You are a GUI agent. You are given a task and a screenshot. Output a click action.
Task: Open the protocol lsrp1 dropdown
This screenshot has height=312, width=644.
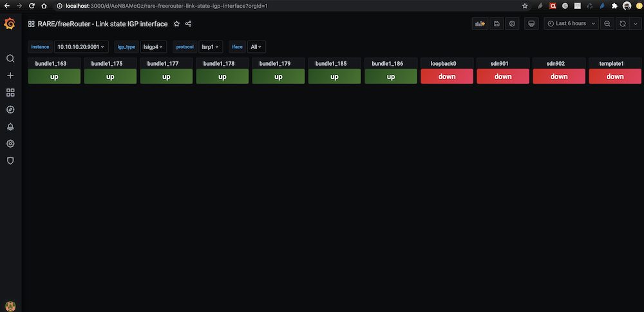(211, 47)
